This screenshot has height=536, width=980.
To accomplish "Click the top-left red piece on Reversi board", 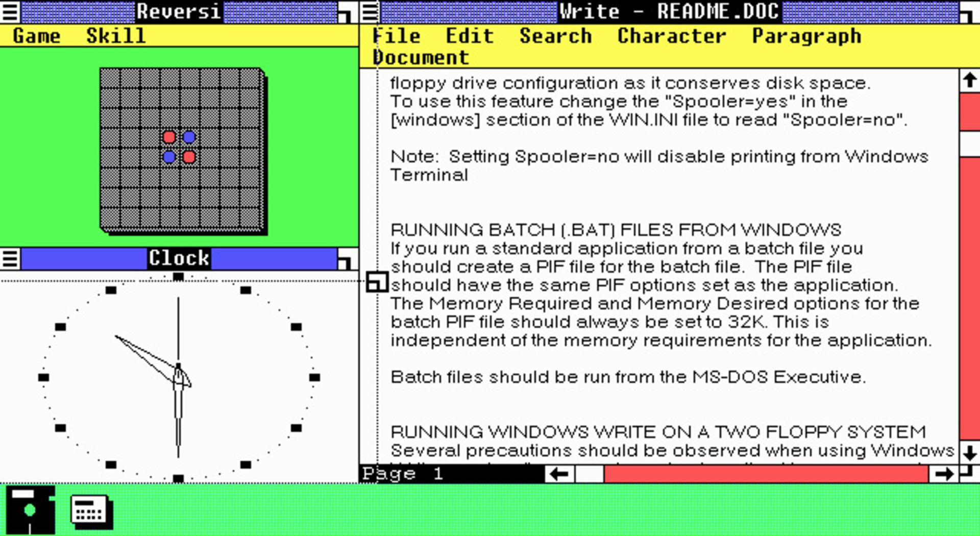I will [169, 137].
